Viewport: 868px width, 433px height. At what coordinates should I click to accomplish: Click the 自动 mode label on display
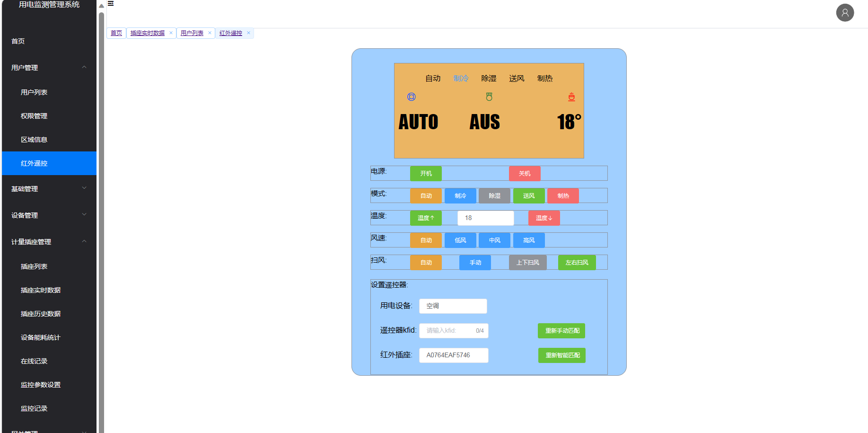point(433,79)
